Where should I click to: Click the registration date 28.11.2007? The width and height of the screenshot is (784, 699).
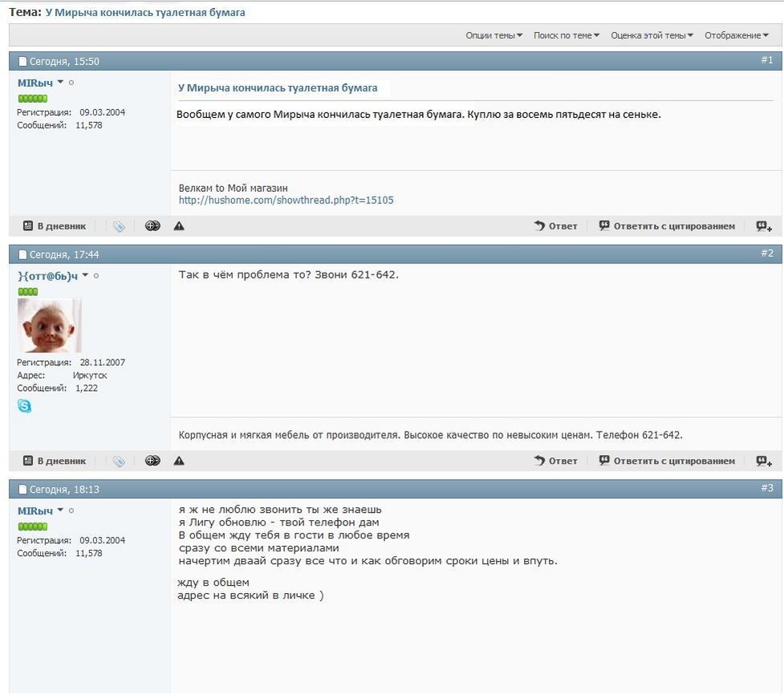point(103,363)
